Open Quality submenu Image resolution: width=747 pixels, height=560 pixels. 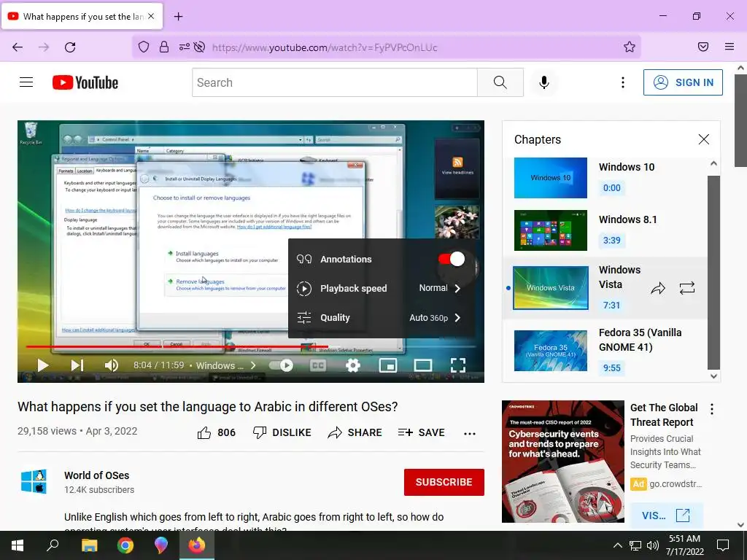click(x=382, y=318)
